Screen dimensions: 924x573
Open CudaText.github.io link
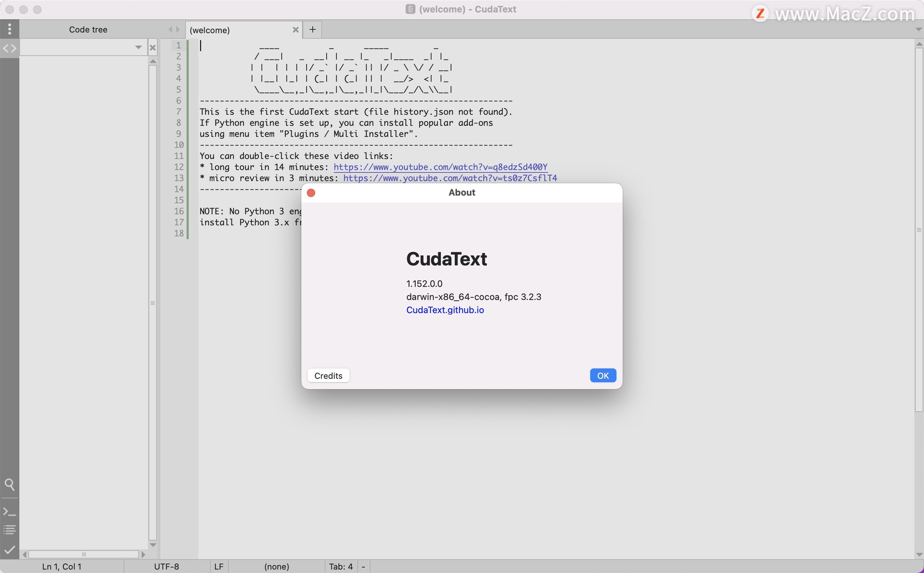[x=445, y=310]
